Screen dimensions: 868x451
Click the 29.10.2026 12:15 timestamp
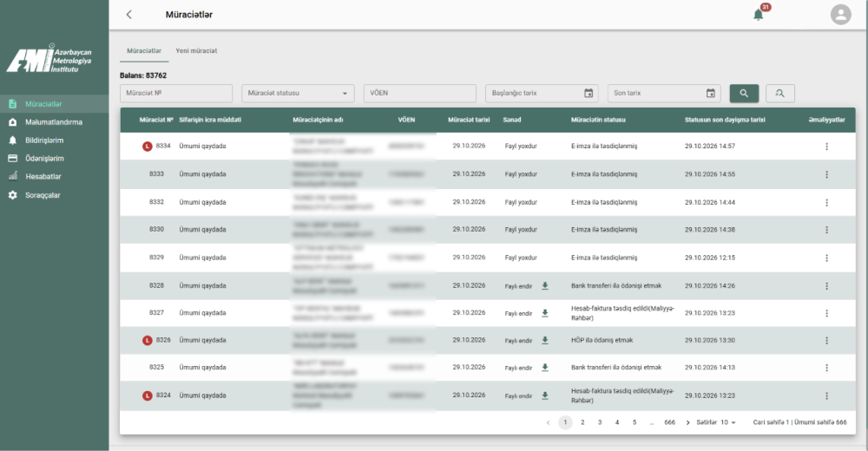[710, 258]
